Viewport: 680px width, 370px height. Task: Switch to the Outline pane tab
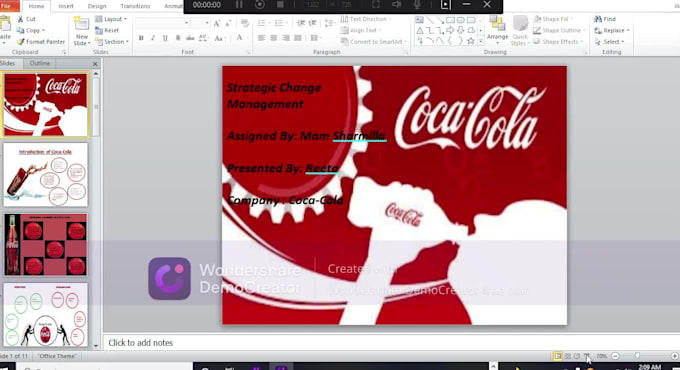coord(39,63)
